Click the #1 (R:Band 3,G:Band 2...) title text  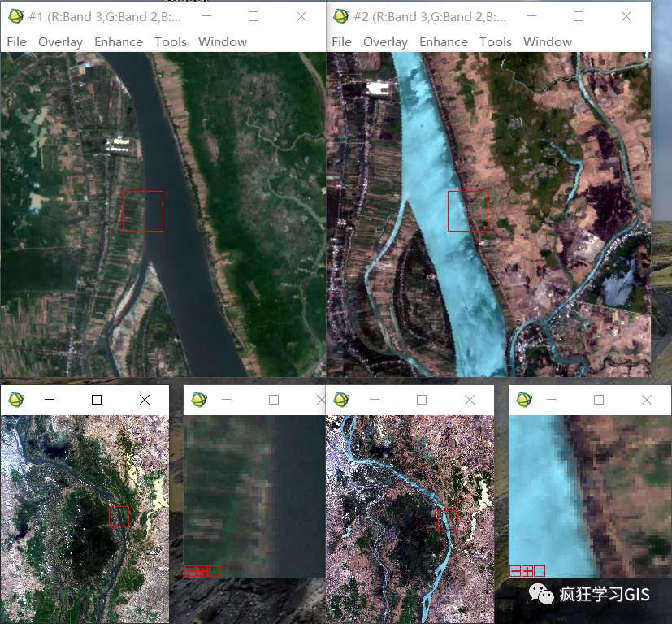tap(105, 17)
